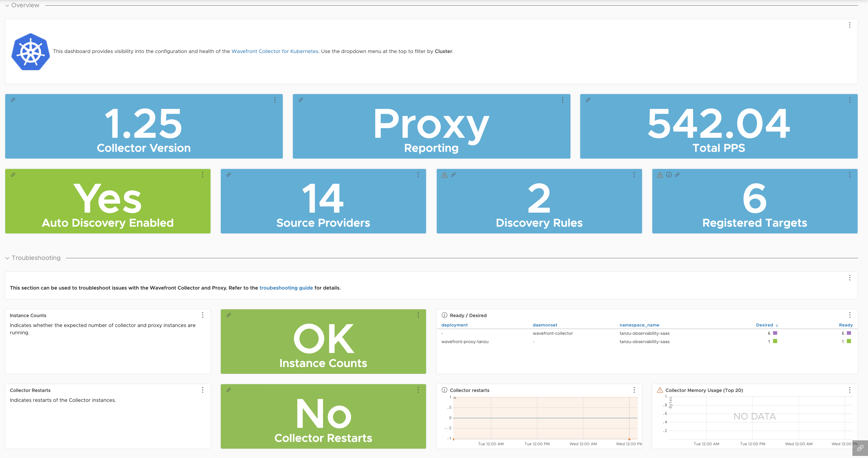Viewport: 868px width, 458px height.
Task: Open kebab menu on Collector Restarts text panel
Action: 202,390
